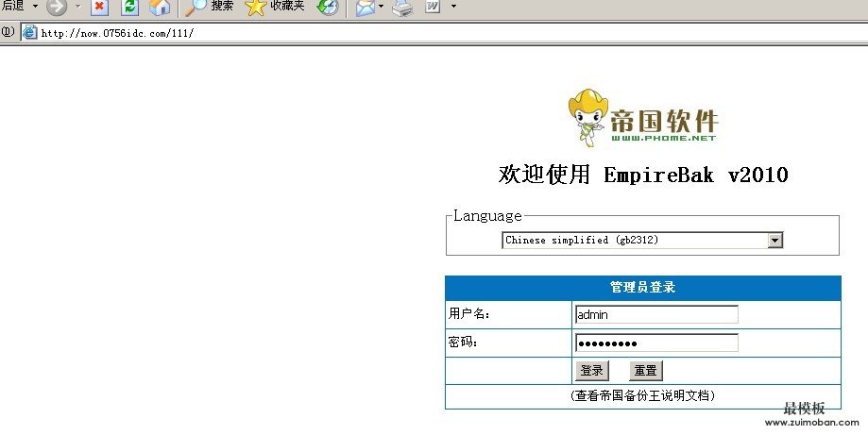Click the Mail envelope icon
This screenshot has width=868, height=435.
tap(366, 8)
